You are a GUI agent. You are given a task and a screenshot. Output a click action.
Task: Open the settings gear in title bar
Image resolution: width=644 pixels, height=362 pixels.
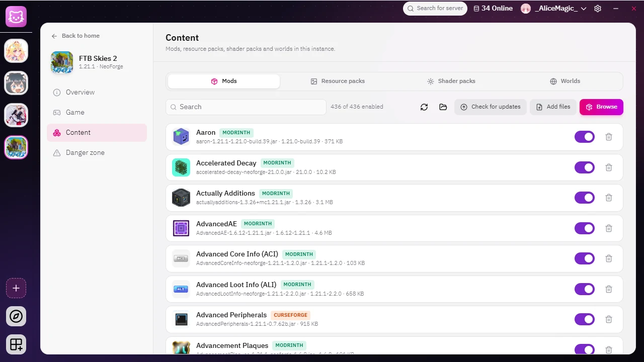(x=598, y=9)
